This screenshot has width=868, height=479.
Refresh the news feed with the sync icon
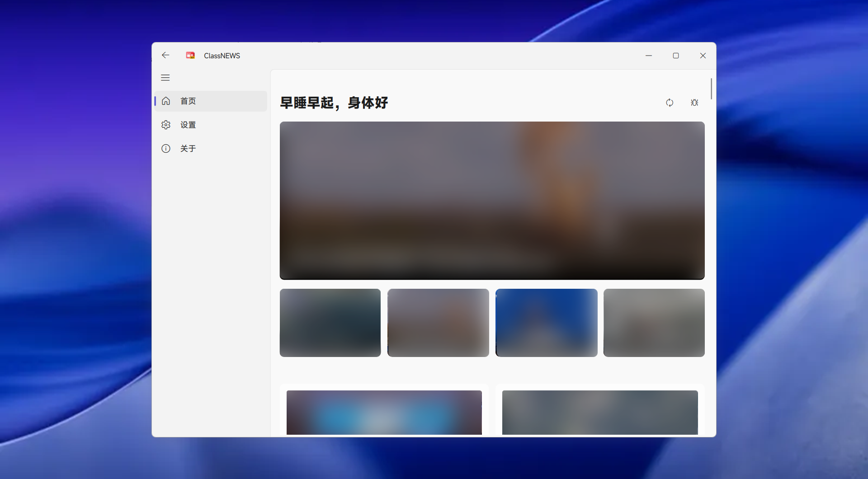[670, 103]
